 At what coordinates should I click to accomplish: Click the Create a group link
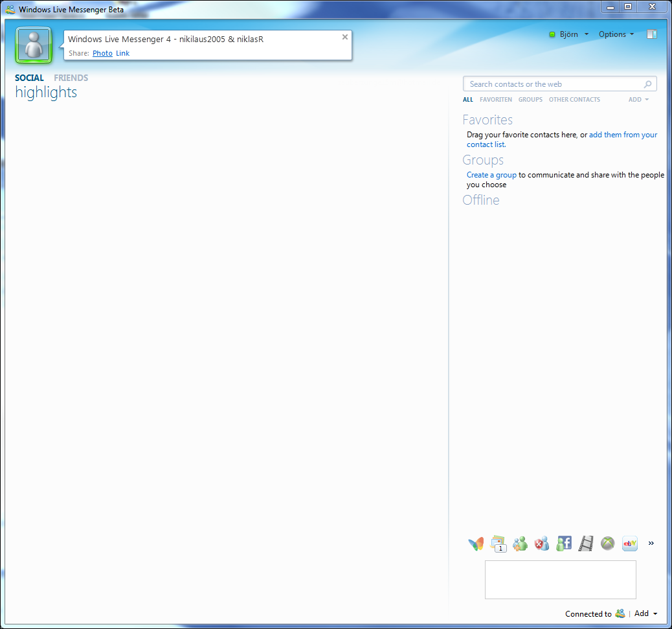[x=491, y=175]
